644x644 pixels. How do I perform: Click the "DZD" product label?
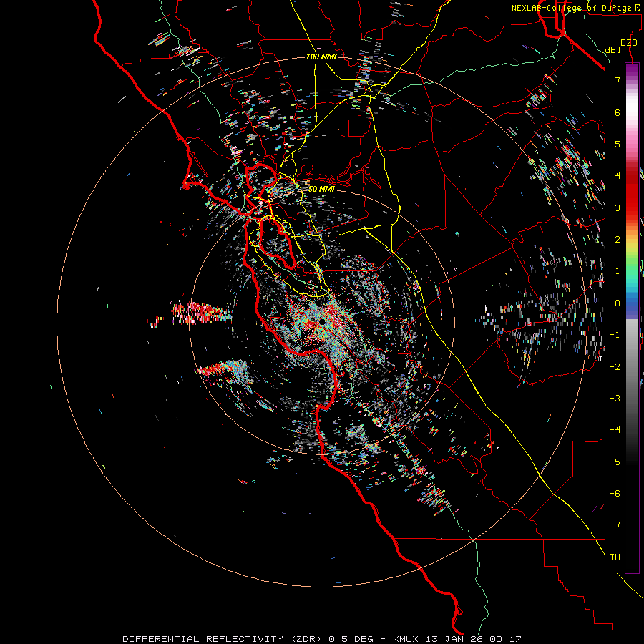tap(628, 43)
